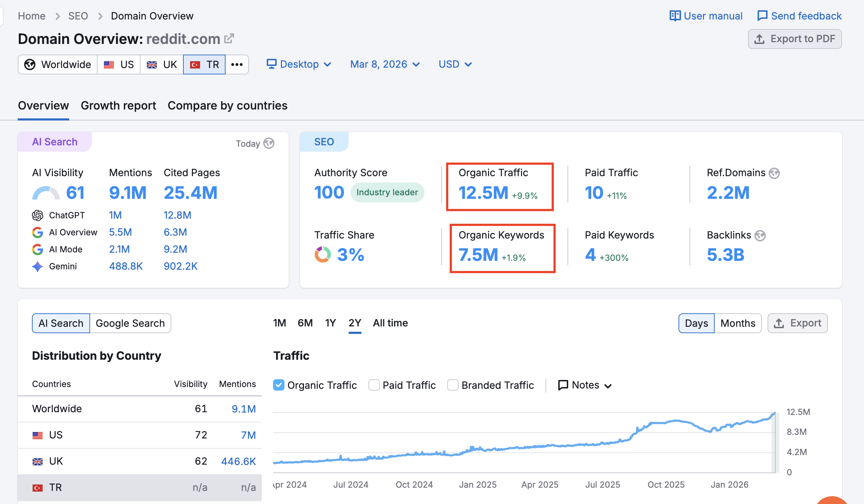Viewport: 864px width, 504px height.
Task: Open reddit.com external link icon
Action: [229, 38]
